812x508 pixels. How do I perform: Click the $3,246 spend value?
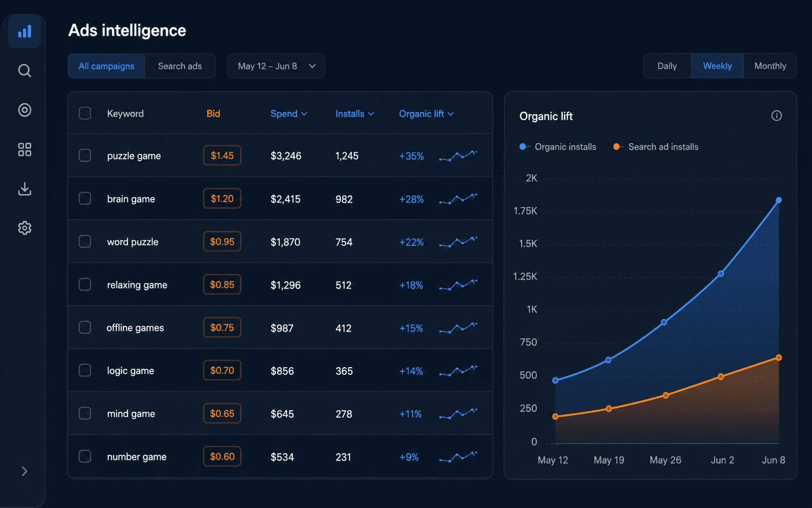pos(286,156)
